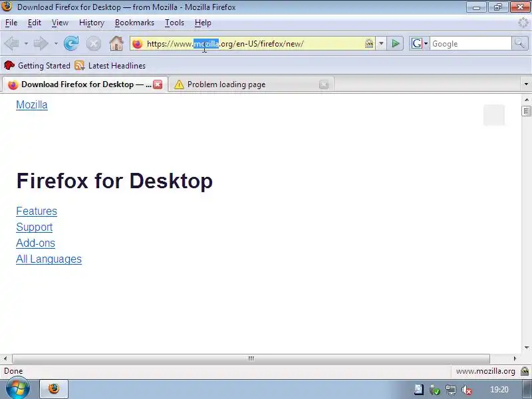Click the Stop loading button
The image size is (532, 399).
point(93,44)
